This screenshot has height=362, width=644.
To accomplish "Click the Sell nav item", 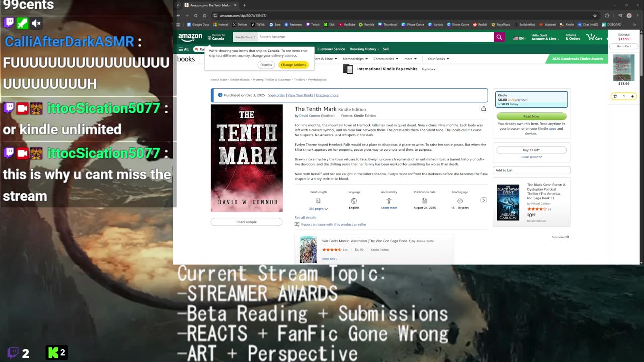I will pos(386,49).
